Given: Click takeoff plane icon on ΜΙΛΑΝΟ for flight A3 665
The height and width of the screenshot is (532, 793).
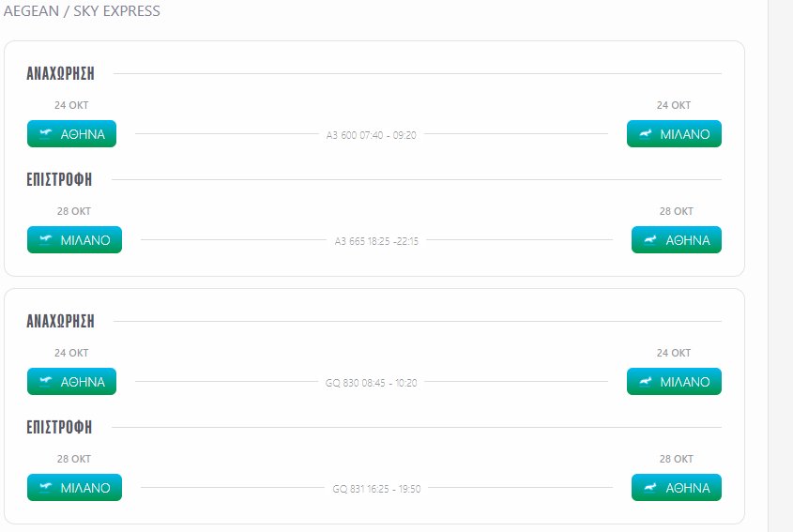Looking at the screenshot, I should 46,239.
